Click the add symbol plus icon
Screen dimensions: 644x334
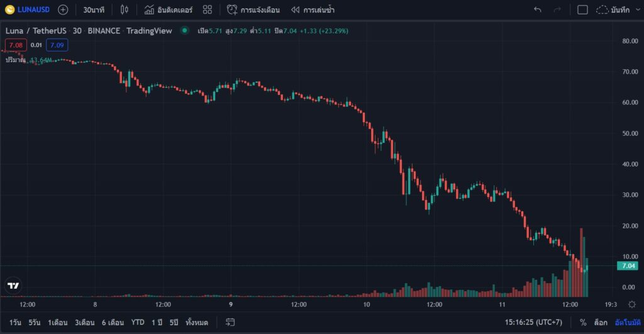[63, 9]
